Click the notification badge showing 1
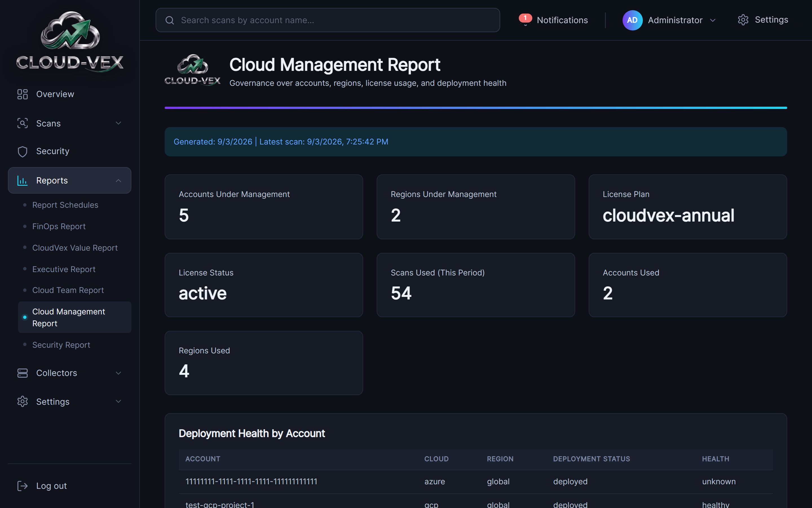This screenshot has height=508, width=812. click(x=525, y=17)
